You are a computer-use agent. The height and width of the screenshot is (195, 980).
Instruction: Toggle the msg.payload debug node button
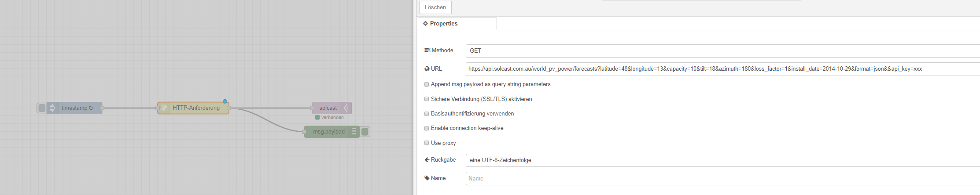pyautogui.click(x=365, y=132)
